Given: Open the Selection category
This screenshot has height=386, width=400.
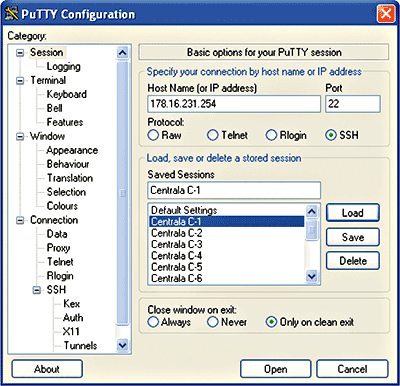Looking at the screenshot, I should 66,192.
